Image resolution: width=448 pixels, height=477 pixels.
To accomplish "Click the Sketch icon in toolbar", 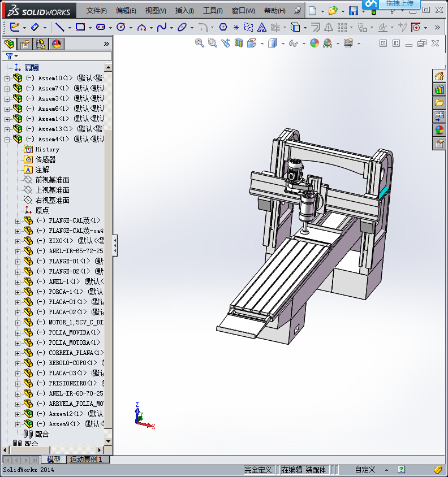I will 15,27.
